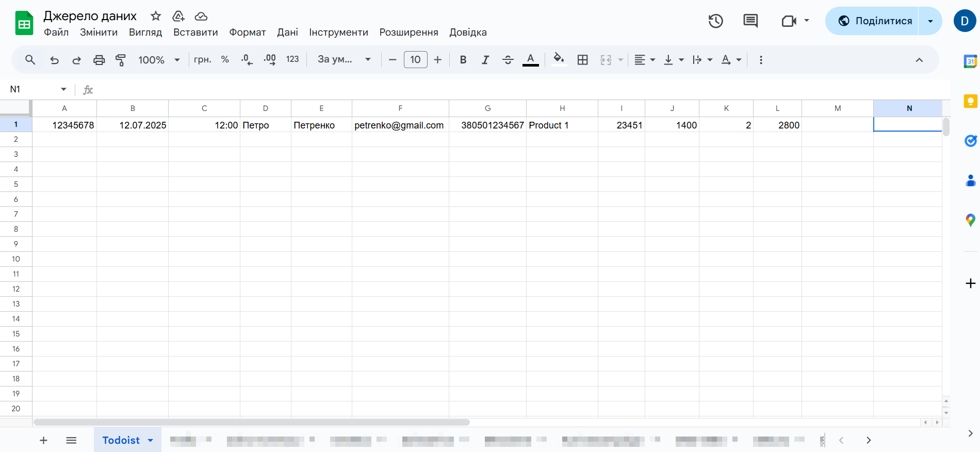This screenshot has height=452, width=980.
Task: Open the three-dot more toolbar options
Action: [761, 60]
